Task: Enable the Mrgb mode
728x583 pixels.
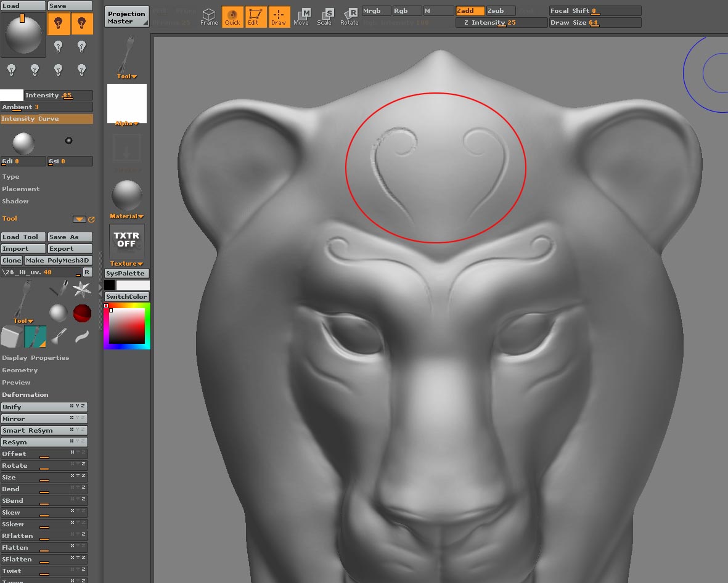Action: click(x=376, y=10)
